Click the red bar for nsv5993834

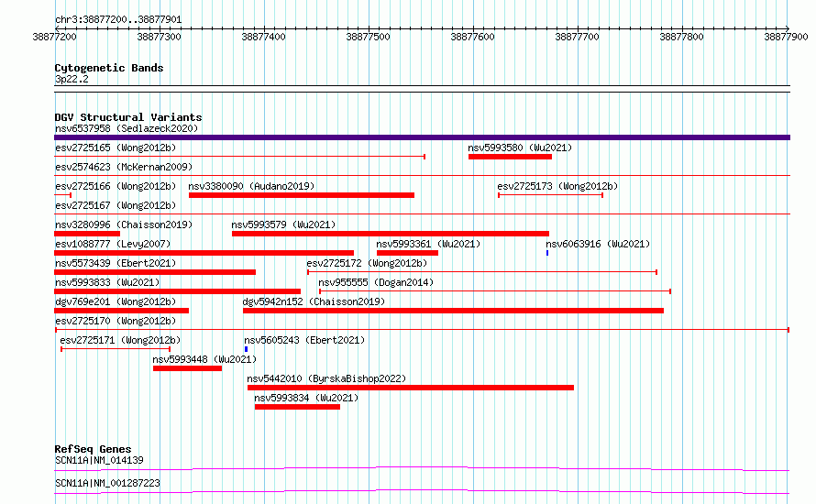point(297,407)
